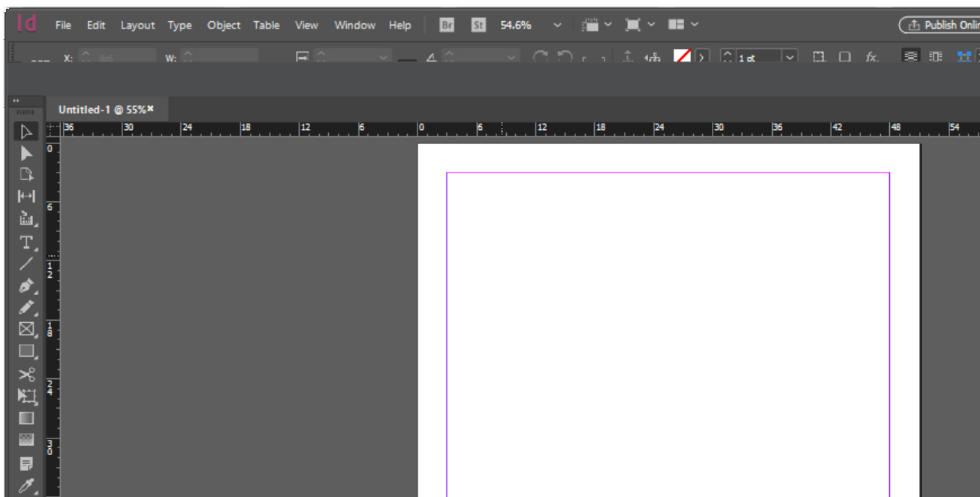Pick the Pen tool
Image resolution: width=980 pixels, height=497 pixels.
tap(26, 286)
